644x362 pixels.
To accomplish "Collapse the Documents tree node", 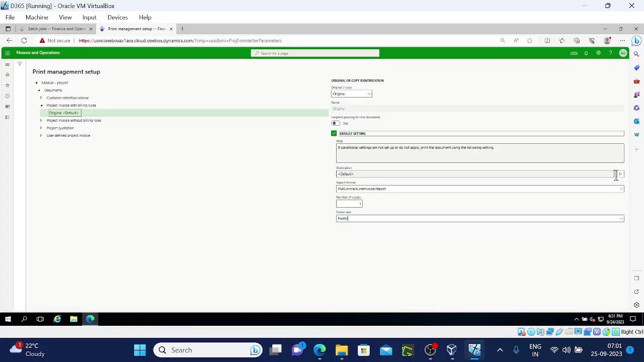I will [x=39, y=90].
